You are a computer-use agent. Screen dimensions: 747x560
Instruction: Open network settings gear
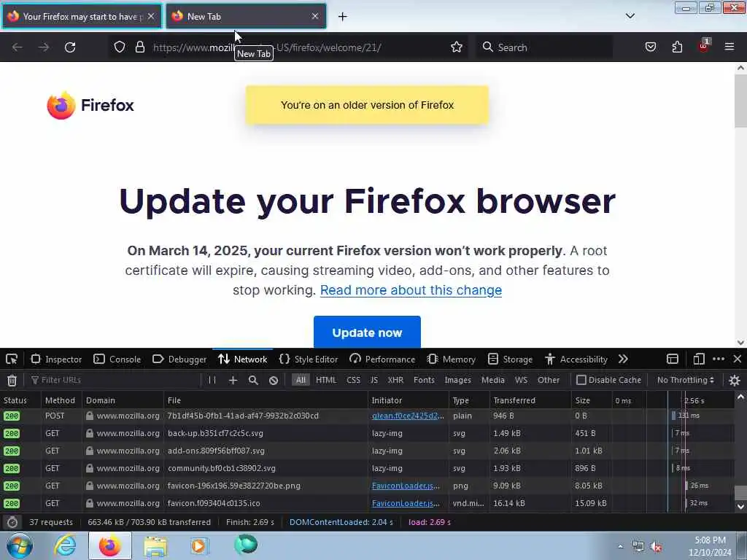[x=735, y=380]
